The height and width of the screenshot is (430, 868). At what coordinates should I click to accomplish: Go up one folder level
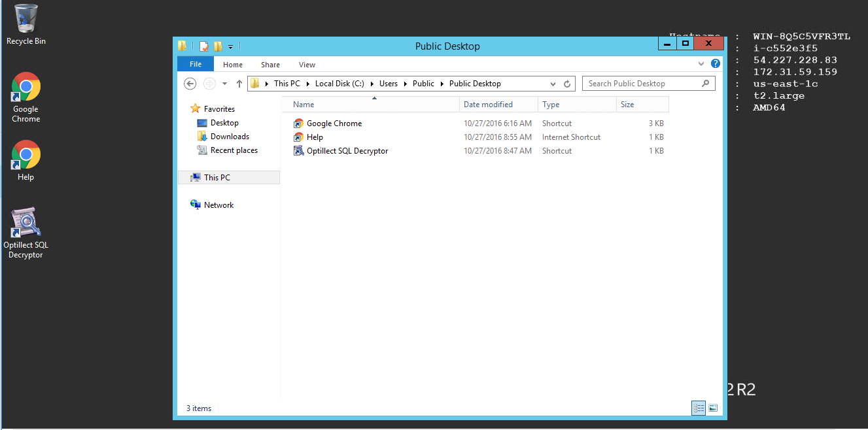(239, 84)
